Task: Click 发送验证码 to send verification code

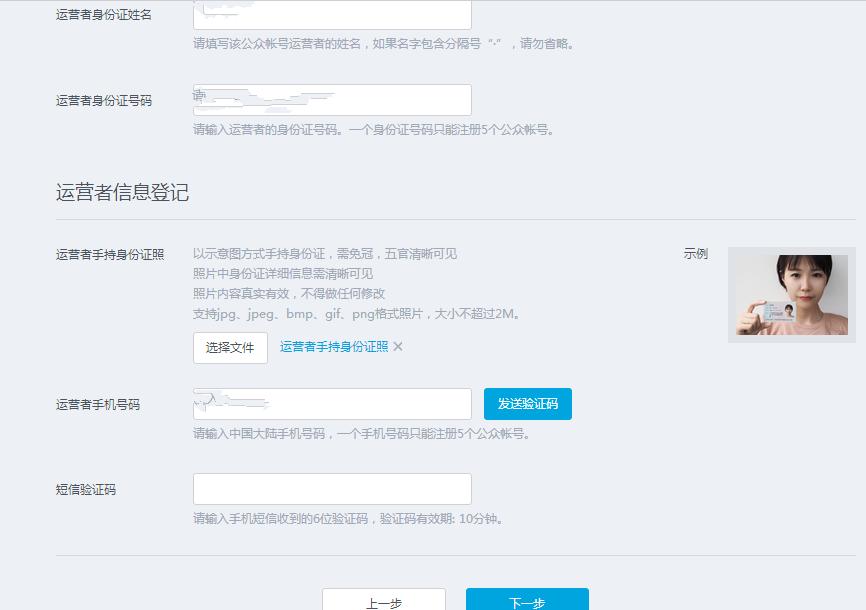Action: point(528,403)
